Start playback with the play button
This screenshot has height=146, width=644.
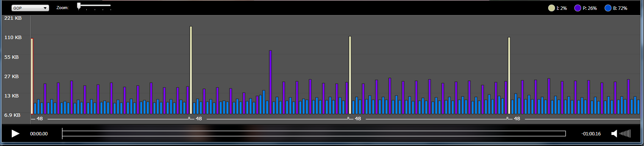coord(16,133)
